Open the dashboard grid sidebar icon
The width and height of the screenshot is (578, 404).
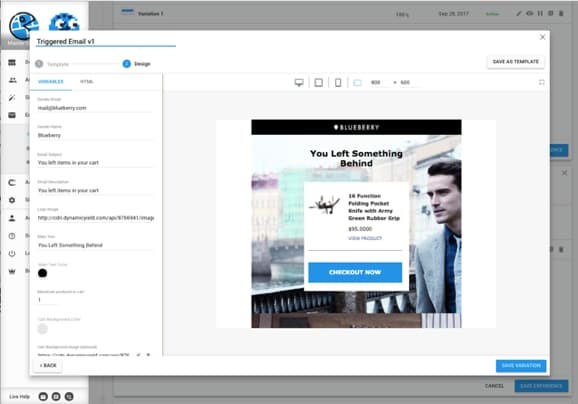12,63
